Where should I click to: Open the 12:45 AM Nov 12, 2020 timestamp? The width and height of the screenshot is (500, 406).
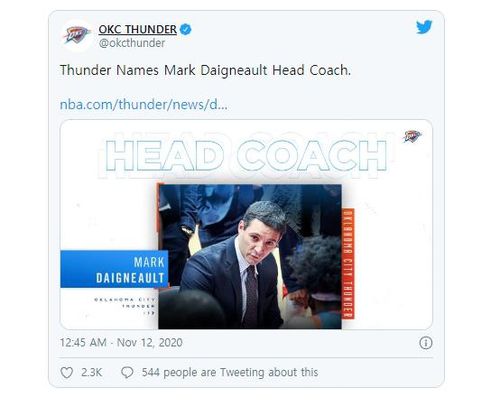pos(121,343)
